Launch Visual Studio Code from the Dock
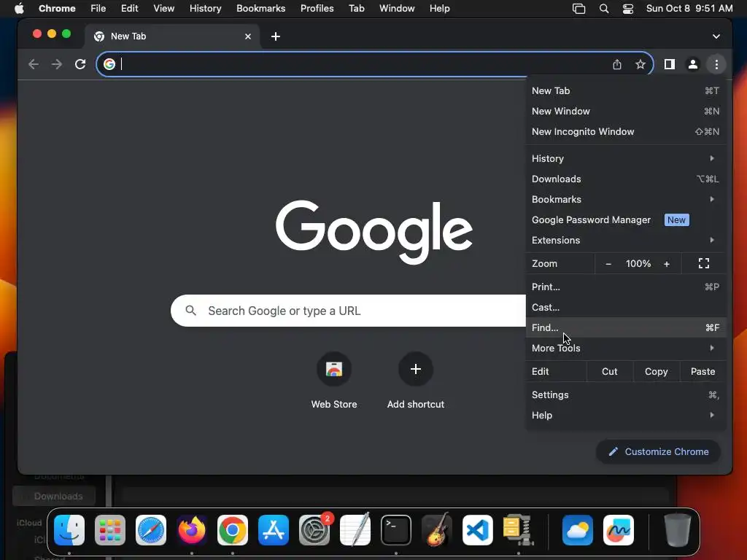 pos(477,530)
